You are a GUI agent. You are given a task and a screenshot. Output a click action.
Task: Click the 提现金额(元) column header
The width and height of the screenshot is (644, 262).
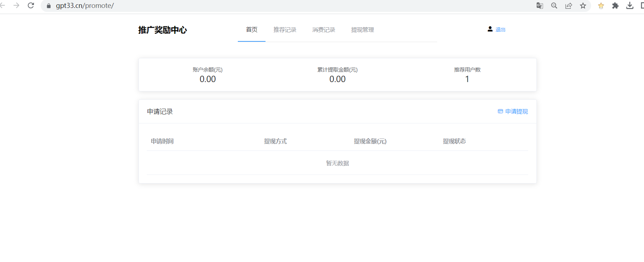click(x=370, y=141)
